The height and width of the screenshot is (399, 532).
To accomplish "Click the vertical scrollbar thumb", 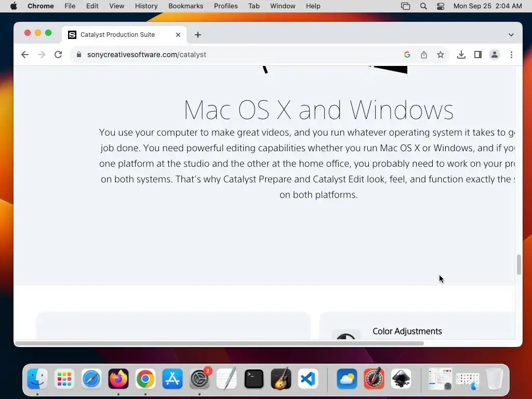I will (518, 264).
